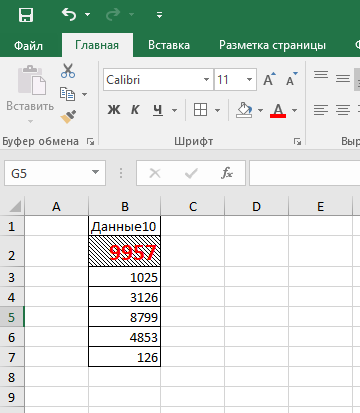
Task: Open the undo history dropdown arrow
Action: (x=87, y=15)
